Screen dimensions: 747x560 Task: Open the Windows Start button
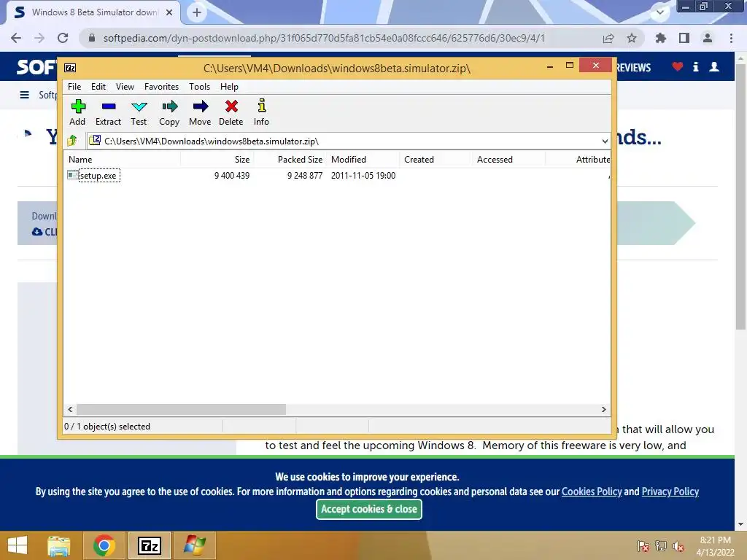[18, 545]
